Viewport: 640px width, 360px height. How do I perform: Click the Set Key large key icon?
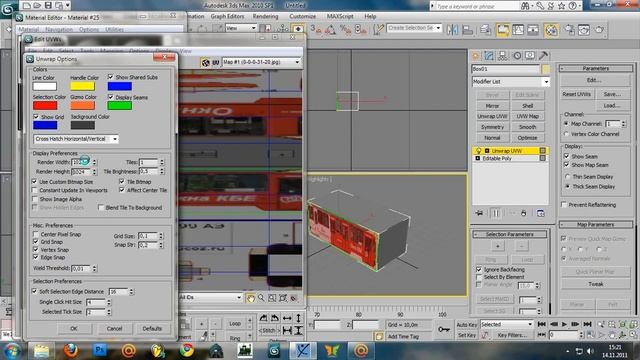[444, 329]
